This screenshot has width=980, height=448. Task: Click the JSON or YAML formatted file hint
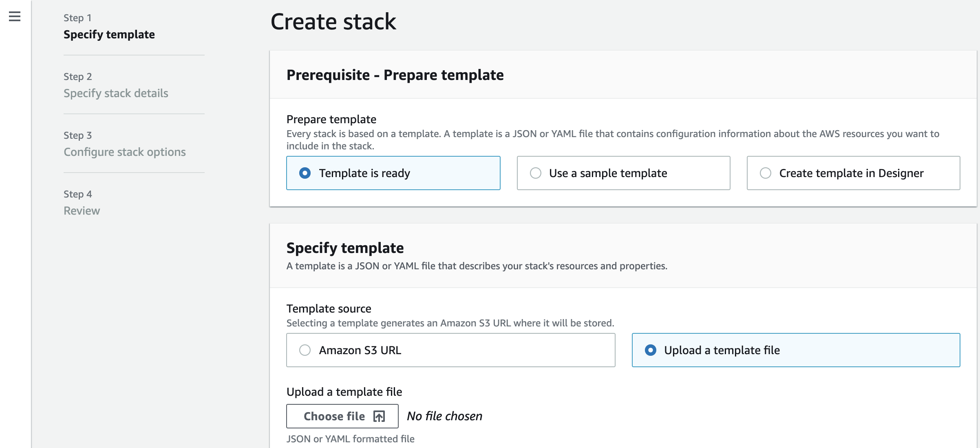[350, 439]
